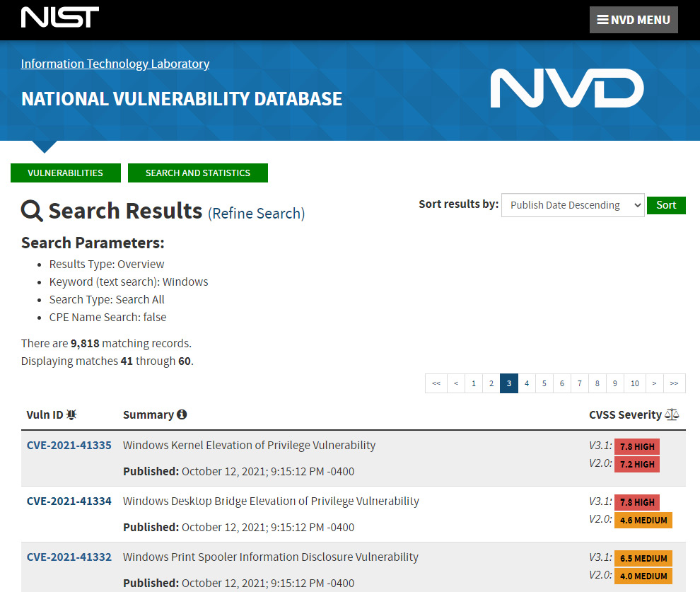Screen dimensions: 700x592
Task: Open CVE-2021-41334 details
Action: [69, 501]
